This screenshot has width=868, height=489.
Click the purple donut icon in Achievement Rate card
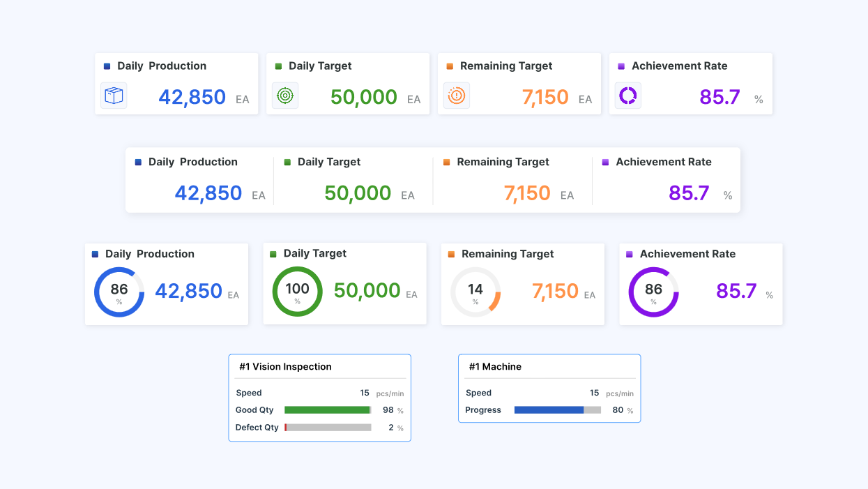tap(628, 96)
